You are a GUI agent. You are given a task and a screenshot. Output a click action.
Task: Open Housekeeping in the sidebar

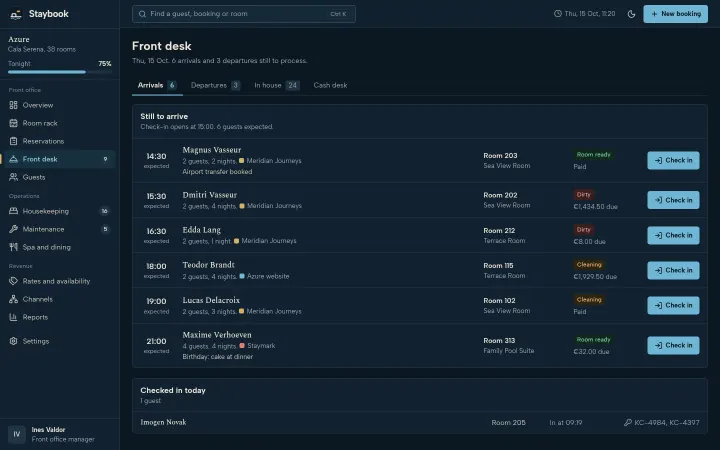point(60,211)
